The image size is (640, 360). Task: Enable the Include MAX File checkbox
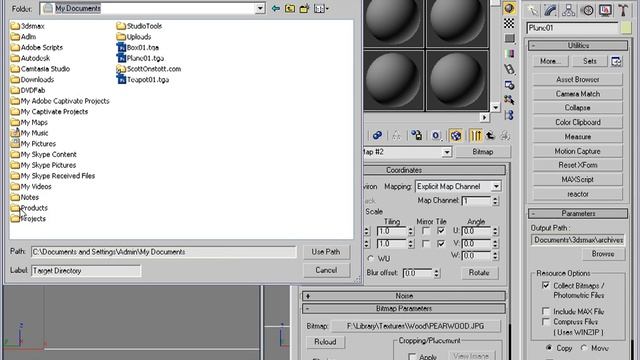[x=546, y=311]
